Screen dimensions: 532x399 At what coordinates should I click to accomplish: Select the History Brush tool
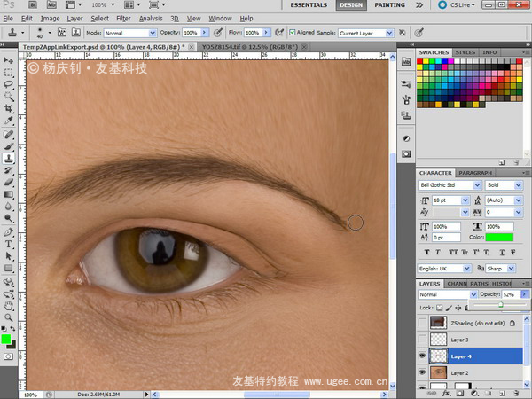point(8,170)
